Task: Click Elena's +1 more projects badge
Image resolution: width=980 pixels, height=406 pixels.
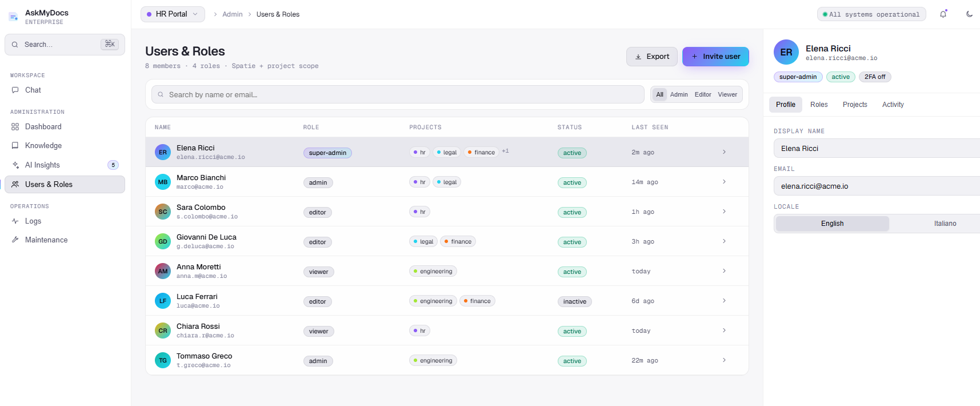Action: pyautogui.click(x=505, y=151)
